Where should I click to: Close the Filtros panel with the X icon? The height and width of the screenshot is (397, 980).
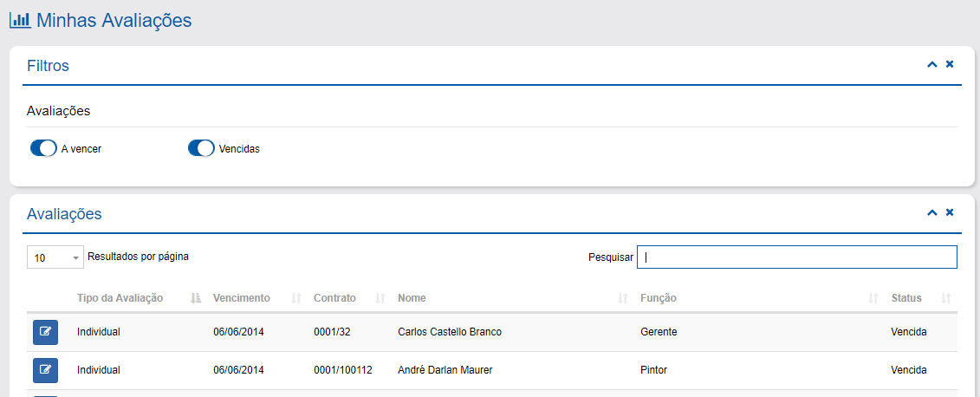click(x=950, y=65)
